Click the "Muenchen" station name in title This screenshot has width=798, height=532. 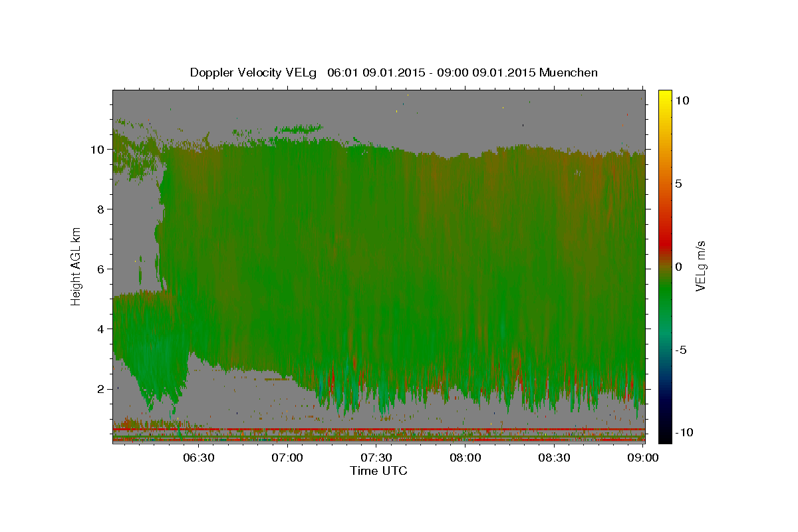pos(569,72)
